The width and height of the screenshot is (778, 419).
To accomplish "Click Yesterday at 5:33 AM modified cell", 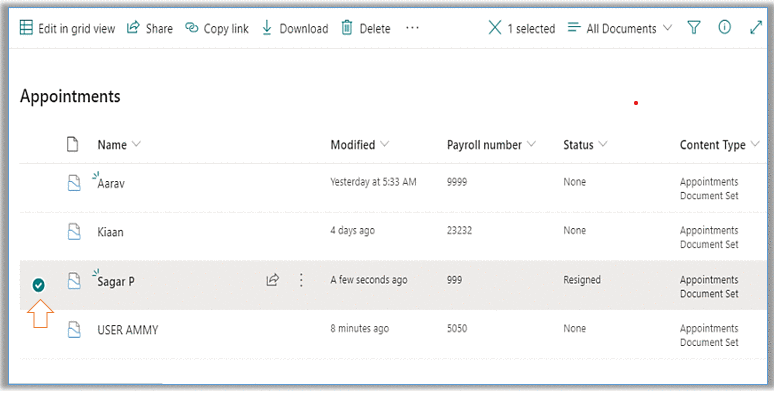I will point(373,182).
